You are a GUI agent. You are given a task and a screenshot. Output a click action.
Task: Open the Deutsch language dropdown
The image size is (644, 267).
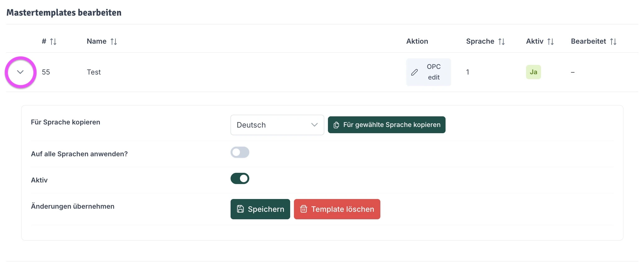(x=277, y=125)
